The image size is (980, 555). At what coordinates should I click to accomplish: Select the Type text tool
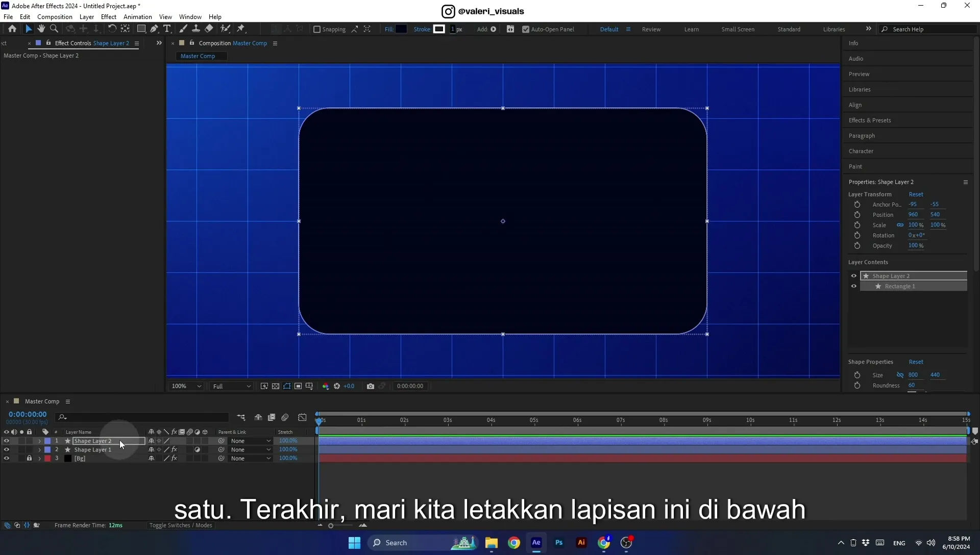tap(167, 29)
